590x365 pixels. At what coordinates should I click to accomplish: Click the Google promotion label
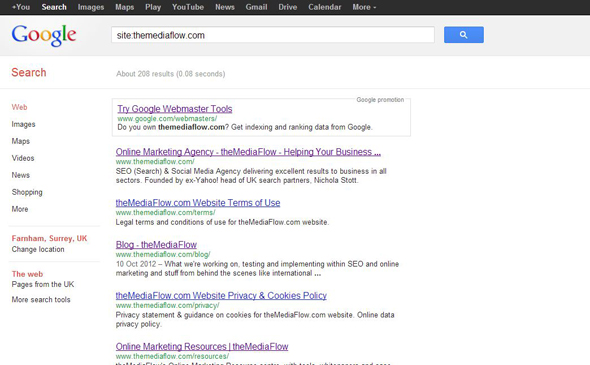[380, 100]
